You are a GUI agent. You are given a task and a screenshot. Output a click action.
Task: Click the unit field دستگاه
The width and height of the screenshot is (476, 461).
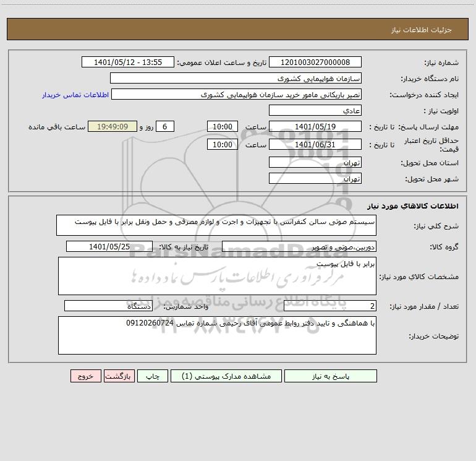tap(108, 306)
